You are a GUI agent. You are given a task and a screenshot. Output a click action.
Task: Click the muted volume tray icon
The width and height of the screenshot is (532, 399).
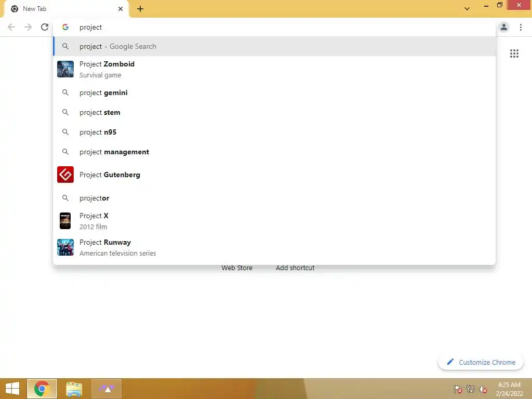click(483, 389)
